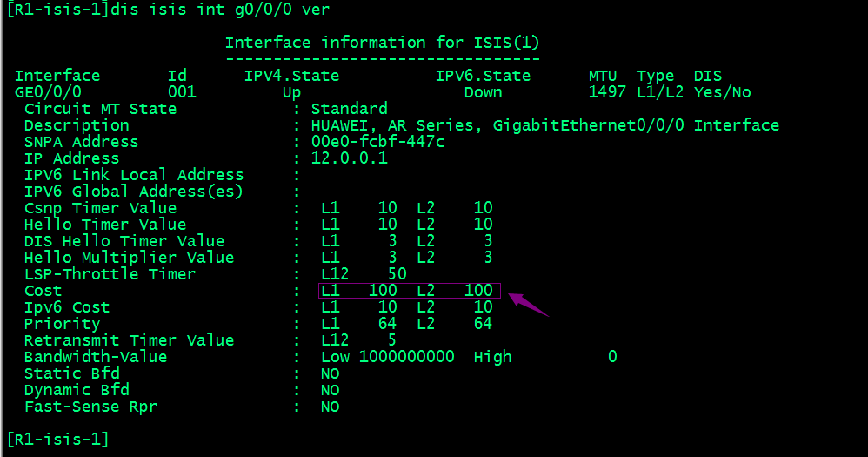868x457 pixels.
Task: Click the 'DIS' column header
Action: click(708, 76)
